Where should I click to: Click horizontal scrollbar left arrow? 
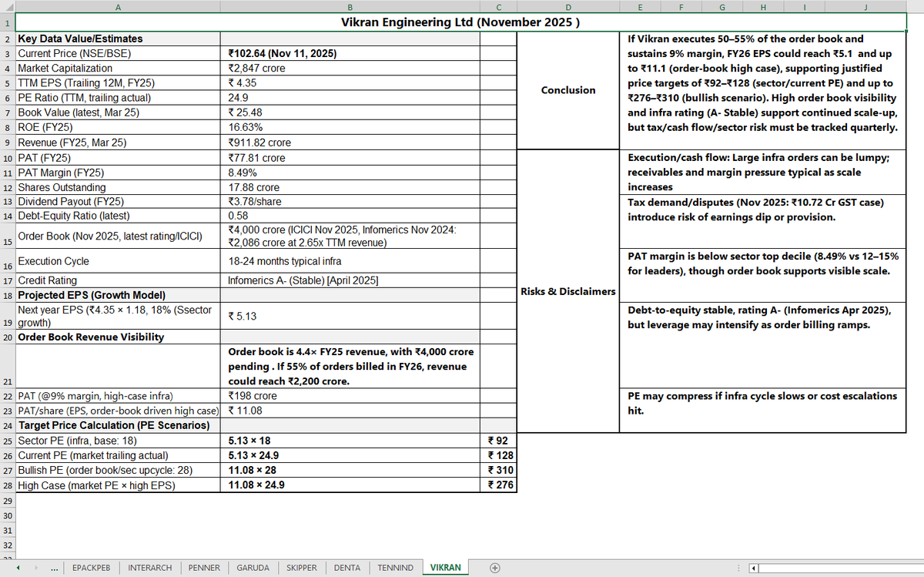point(755,568)
